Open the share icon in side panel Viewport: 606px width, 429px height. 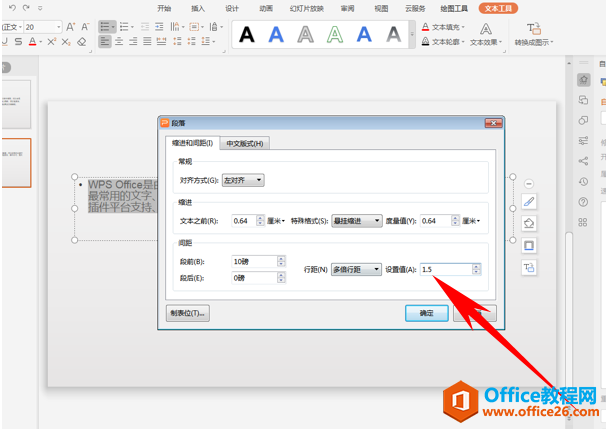pos(583,161)
